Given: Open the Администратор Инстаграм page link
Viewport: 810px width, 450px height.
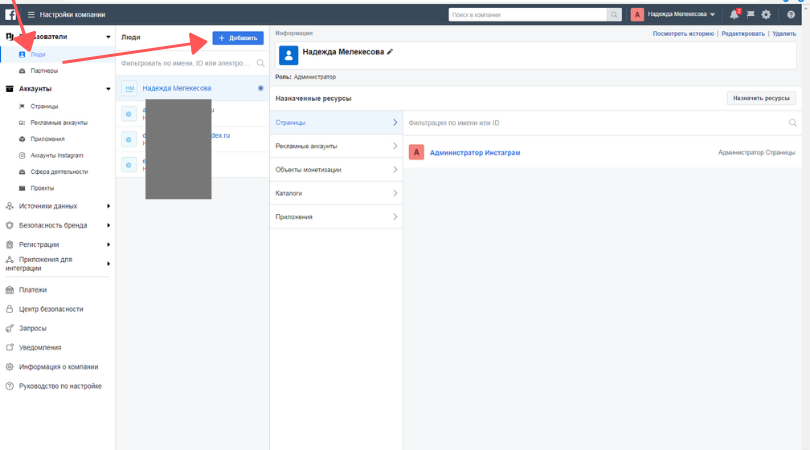Looking at the screenshot, I should [475, 153].
